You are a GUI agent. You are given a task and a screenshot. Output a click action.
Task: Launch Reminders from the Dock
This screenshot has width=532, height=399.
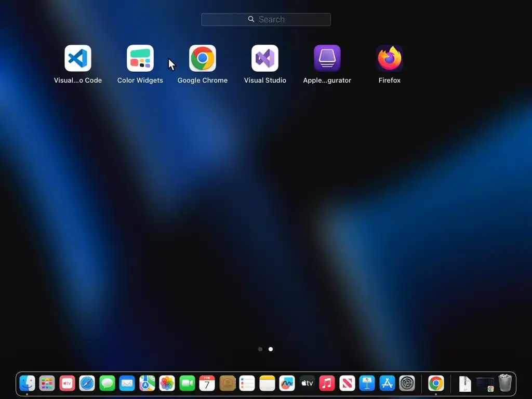(x=247, y=383)
